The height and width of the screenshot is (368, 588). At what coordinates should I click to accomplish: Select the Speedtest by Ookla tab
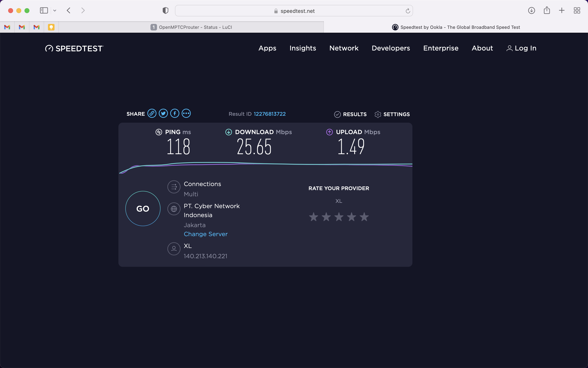click(x=456, y=27)
